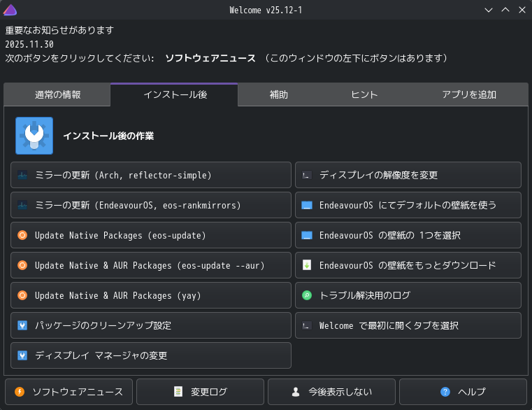532x410 pixels.
Task: Open the アプリを追加 tab
Action: click(x=469, y=95)
